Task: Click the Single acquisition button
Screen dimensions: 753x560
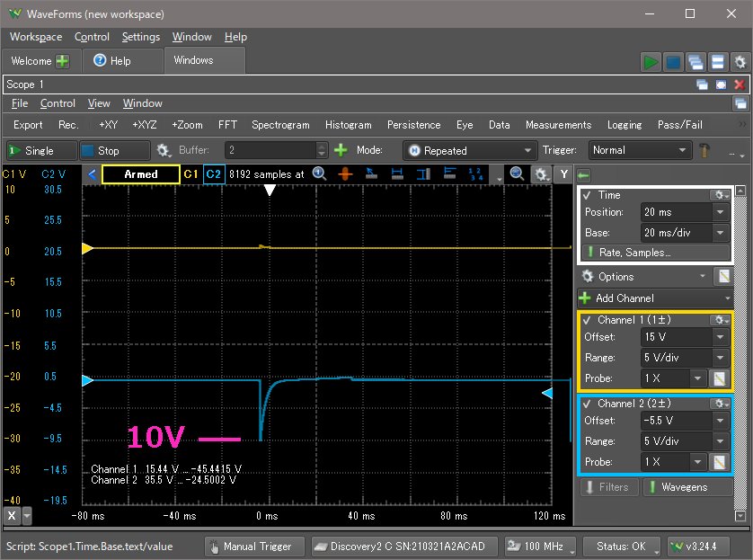Action: (x=39, y=151)
